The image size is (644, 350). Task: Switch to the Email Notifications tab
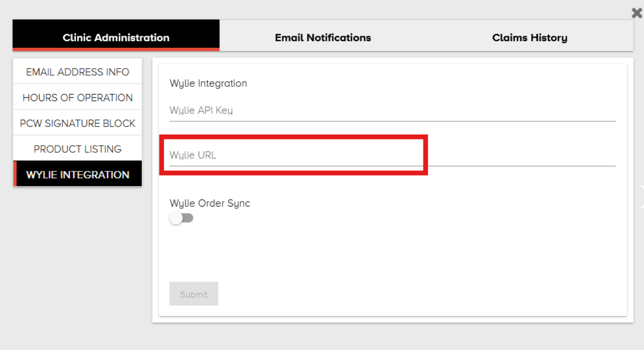(323, 37)
